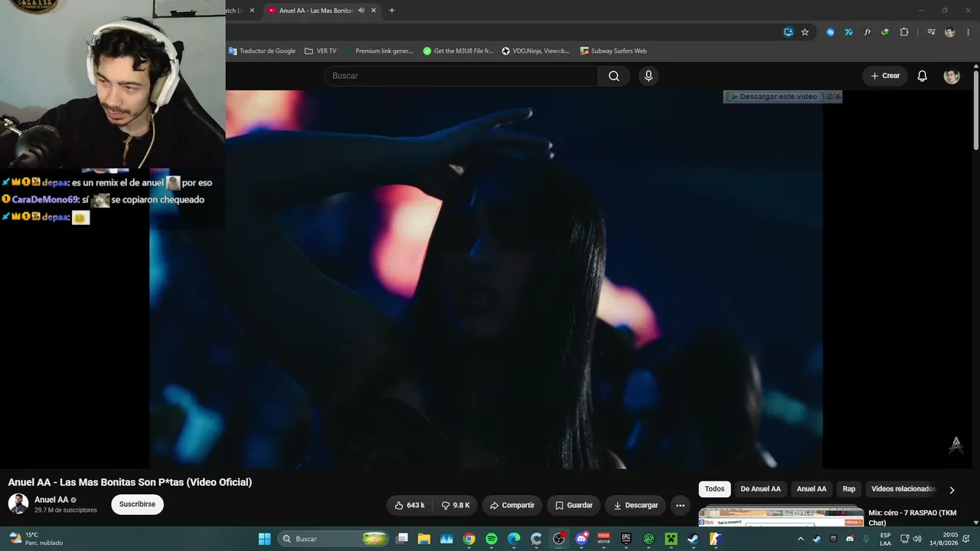Select the Rap chip
Viewport: 980px width, 551px height.
tap(849, 489)
